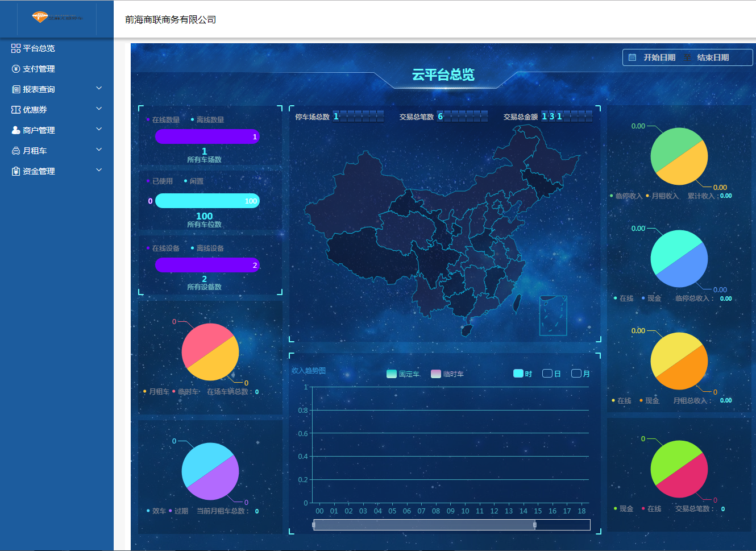Click the 优惠券 ticket icon
The height and width of the screenshot is (551, 756).
16,110
